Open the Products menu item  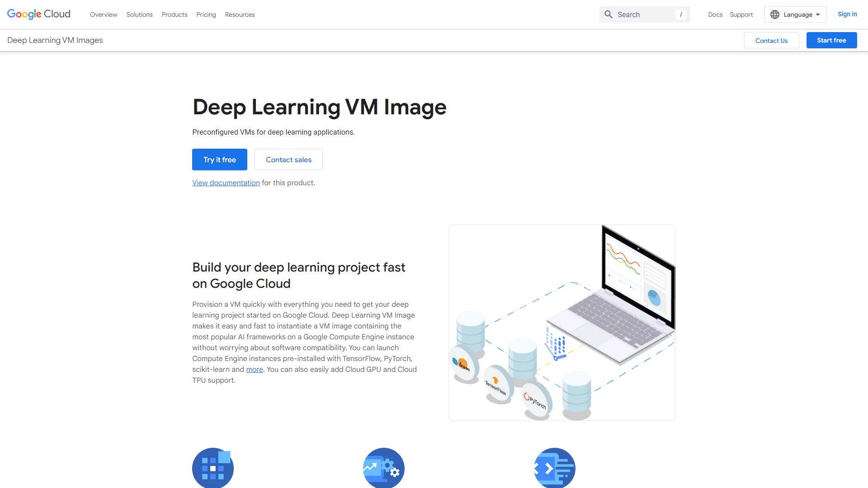point(174,14)
